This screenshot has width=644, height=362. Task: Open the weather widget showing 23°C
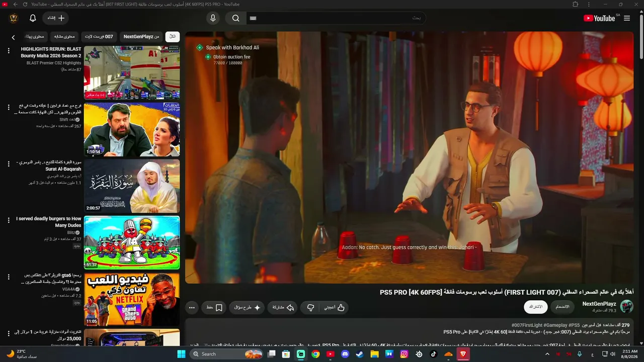[x=23, y=354]
